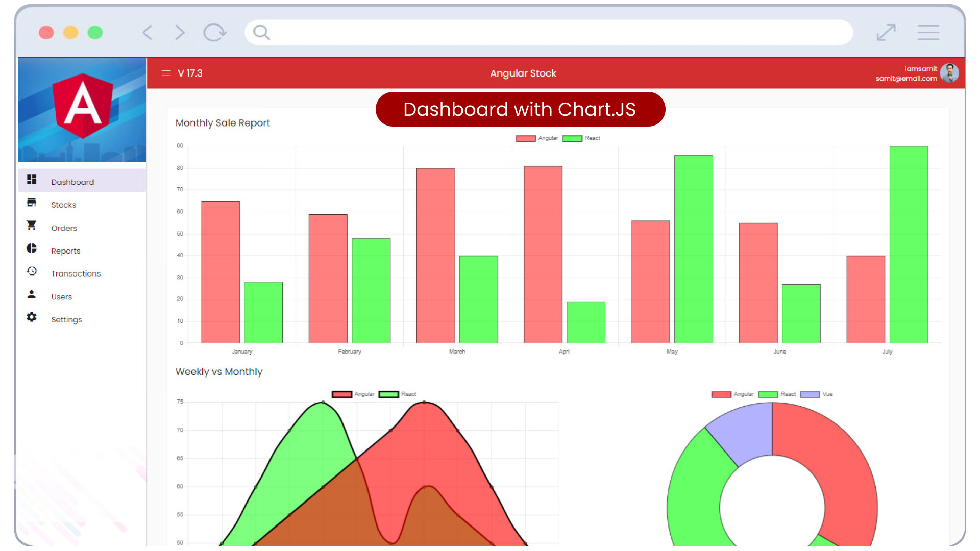Viewport: 980px width, 551px height.
Task: Click the Reports pie chart icon
Action: point(32,248)
